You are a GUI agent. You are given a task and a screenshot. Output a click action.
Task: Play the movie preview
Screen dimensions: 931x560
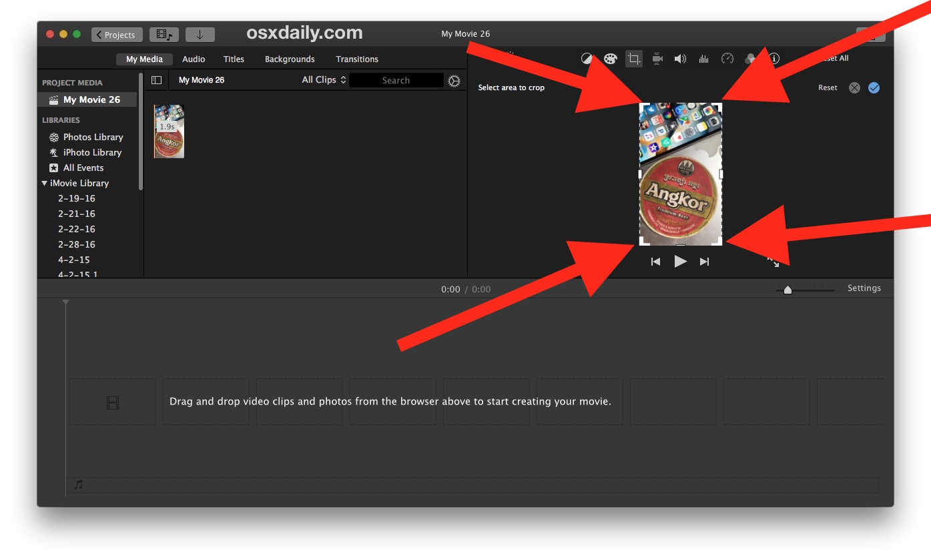coord(680,262)
